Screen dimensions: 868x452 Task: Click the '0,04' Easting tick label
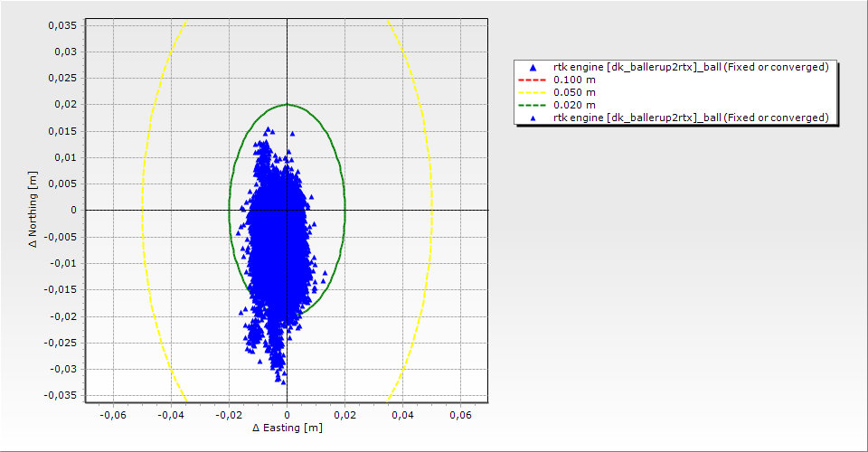coord(403,415)
